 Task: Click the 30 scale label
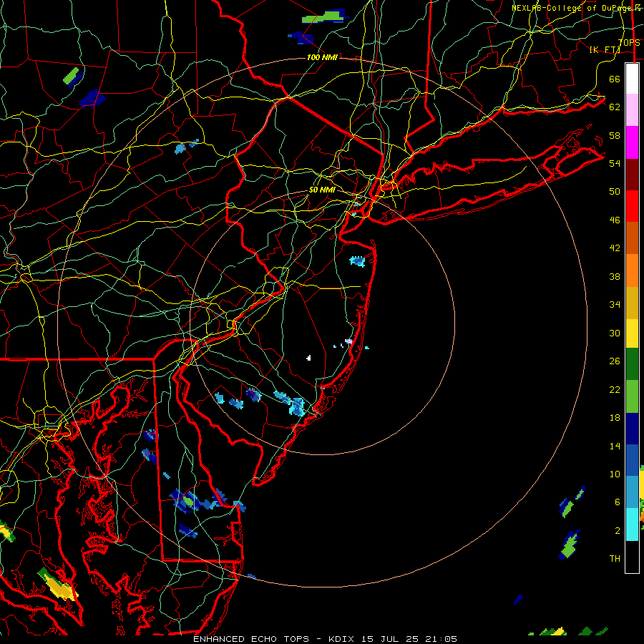(x=615, y=333)
